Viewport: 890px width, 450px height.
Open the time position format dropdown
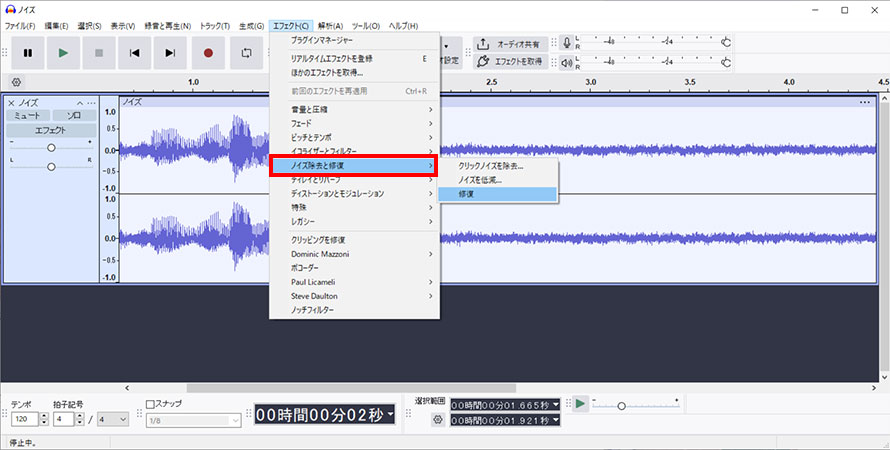pos(391,414)
